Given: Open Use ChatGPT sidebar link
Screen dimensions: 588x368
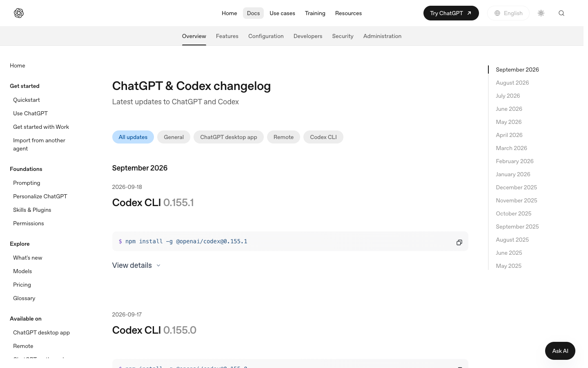Looking at the screenshot, I should click(x=30, y=113).
